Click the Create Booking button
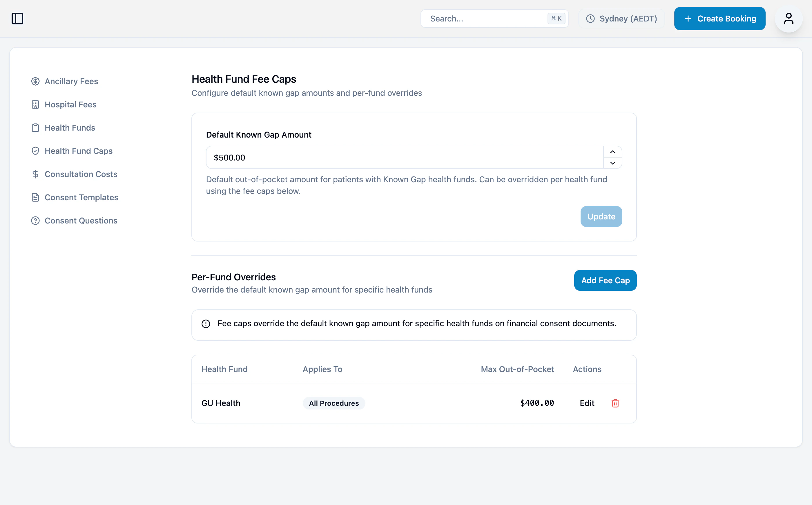This screenshot has height=505, width=812. (719, 19)
